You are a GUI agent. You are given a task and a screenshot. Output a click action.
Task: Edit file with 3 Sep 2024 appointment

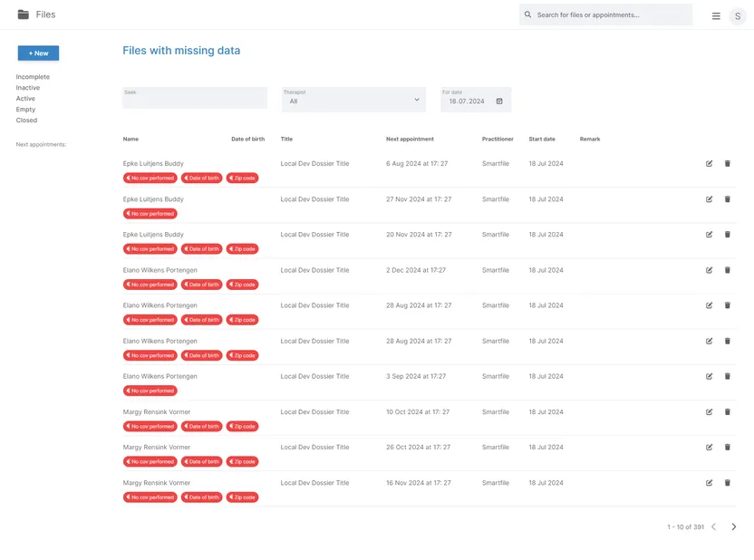pyautogui.click(x=710, y=376)
